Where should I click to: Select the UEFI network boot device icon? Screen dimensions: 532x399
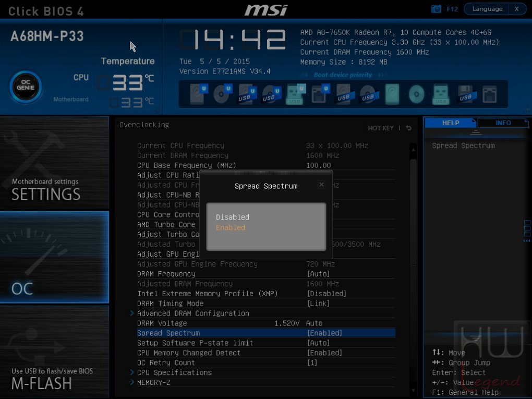pos(321,94)
